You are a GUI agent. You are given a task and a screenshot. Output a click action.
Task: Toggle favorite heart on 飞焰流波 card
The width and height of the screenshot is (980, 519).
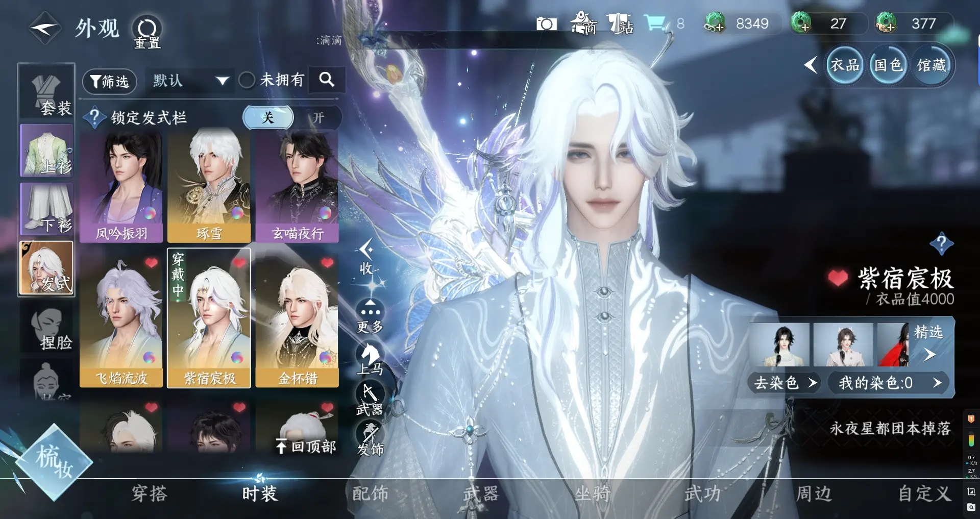(x=151, y=263)
